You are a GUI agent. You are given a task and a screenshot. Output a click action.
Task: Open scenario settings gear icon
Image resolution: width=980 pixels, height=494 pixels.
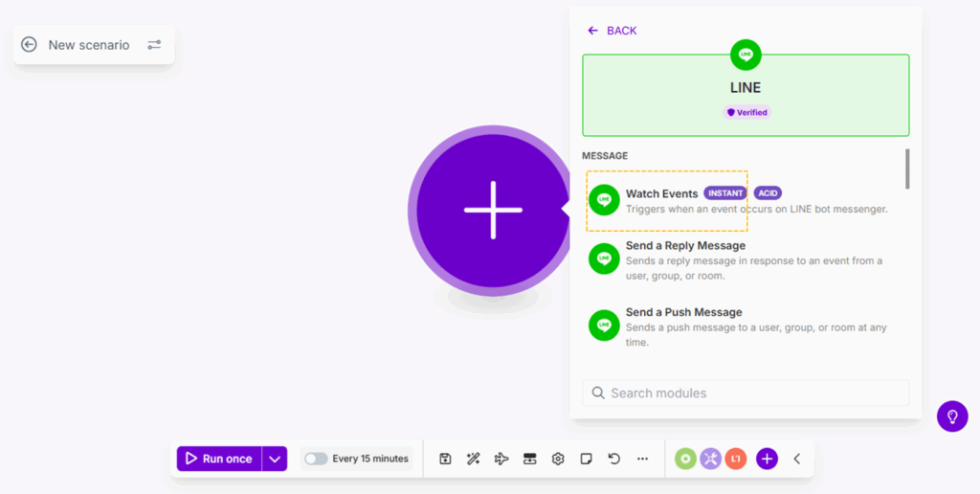click(558, 459)
